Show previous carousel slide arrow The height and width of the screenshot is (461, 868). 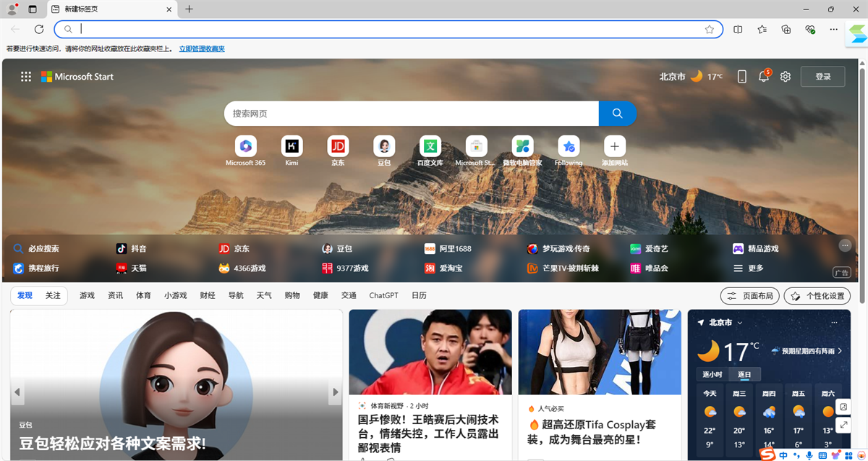click(x=17, y=392)
